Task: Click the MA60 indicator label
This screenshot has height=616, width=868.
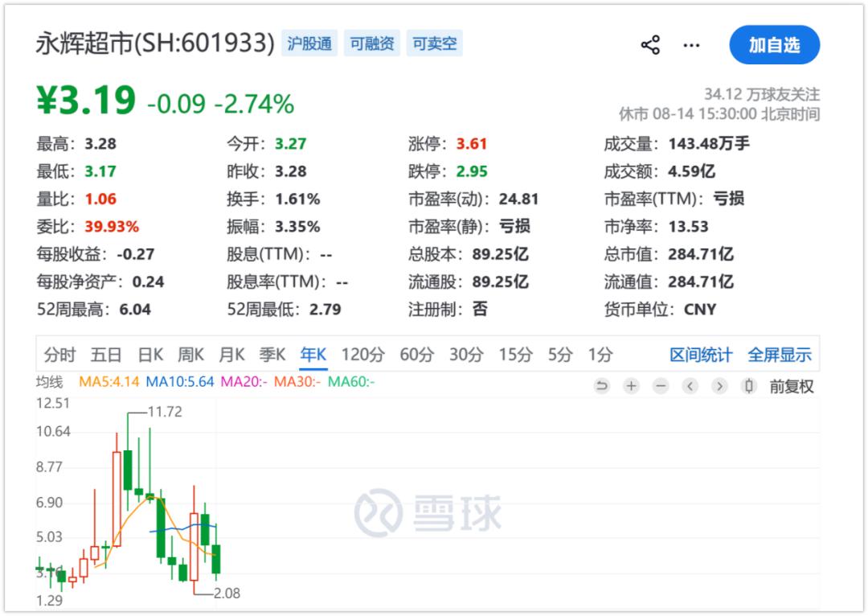Action: (x=351, y=382)
